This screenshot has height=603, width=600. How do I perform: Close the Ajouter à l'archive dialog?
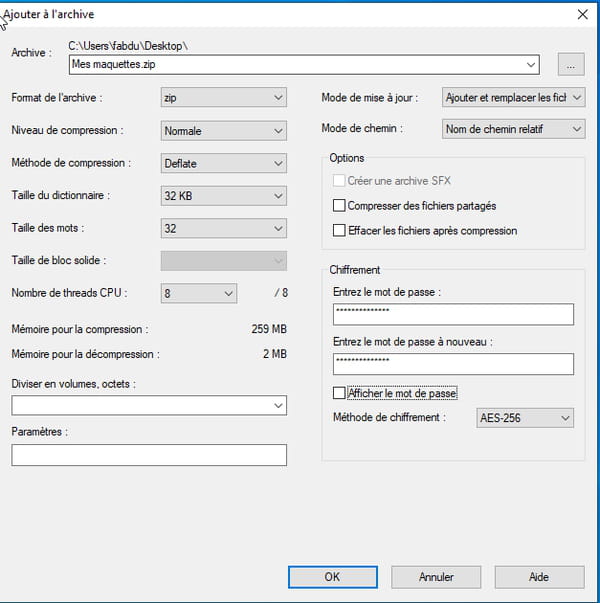(x=583, y=15)
